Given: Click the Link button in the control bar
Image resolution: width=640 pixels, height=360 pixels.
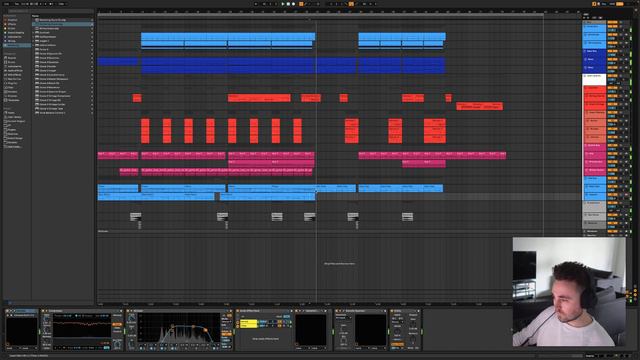Looking at the screenshot, I should (6, 4).
